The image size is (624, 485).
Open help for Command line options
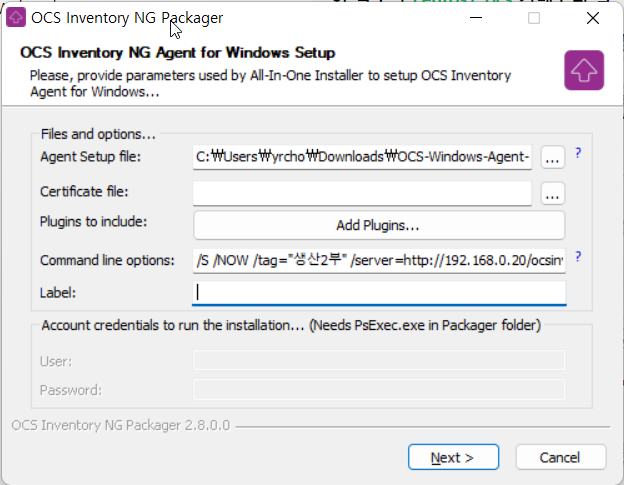578,257
